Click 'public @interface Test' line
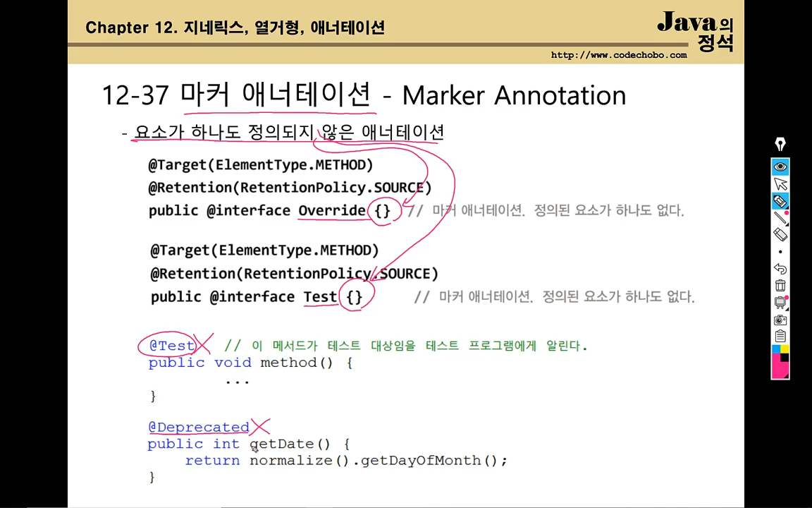Screen dimensions: 812x508 [257, 297]
